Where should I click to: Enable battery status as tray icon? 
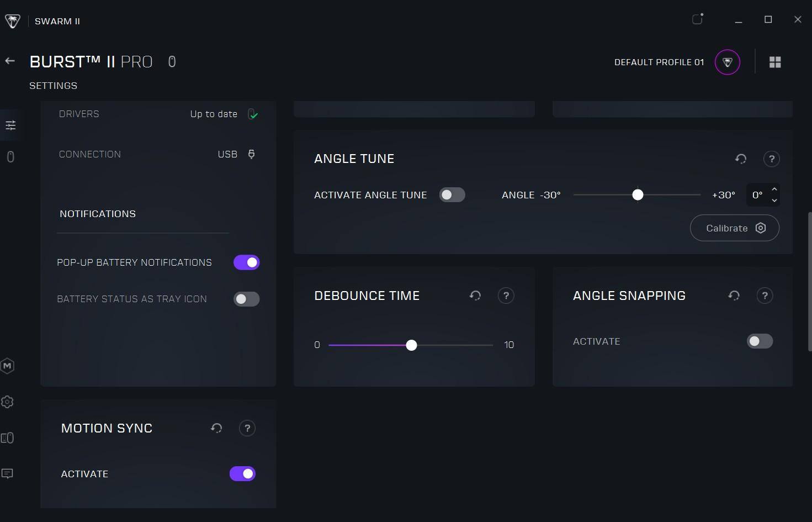pyautogui.click(x=246, y=299)
